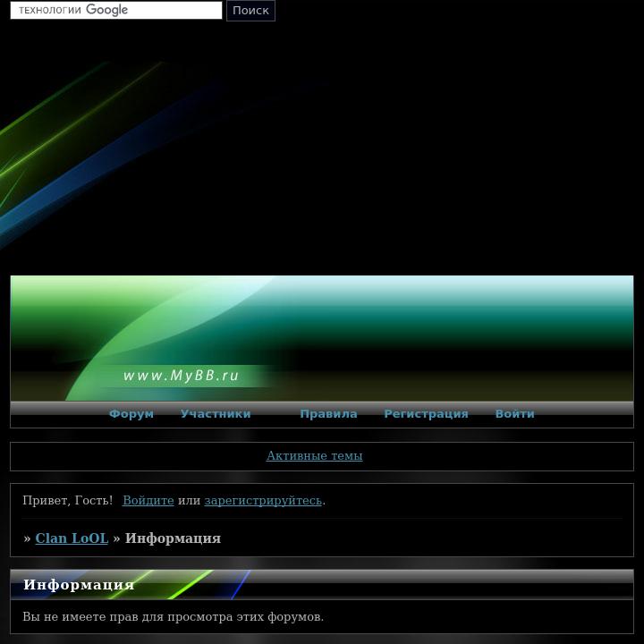Click the bold Информация breadcrumb text
Image resolution: width=644 pixels, height=644 pixels.
coord(173,538)
